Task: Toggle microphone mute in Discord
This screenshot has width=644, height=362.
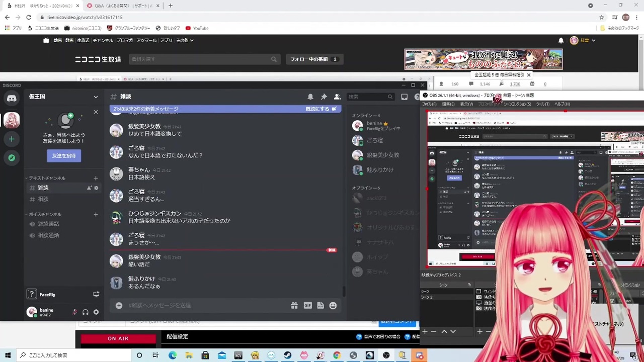Action: (75, 312)
